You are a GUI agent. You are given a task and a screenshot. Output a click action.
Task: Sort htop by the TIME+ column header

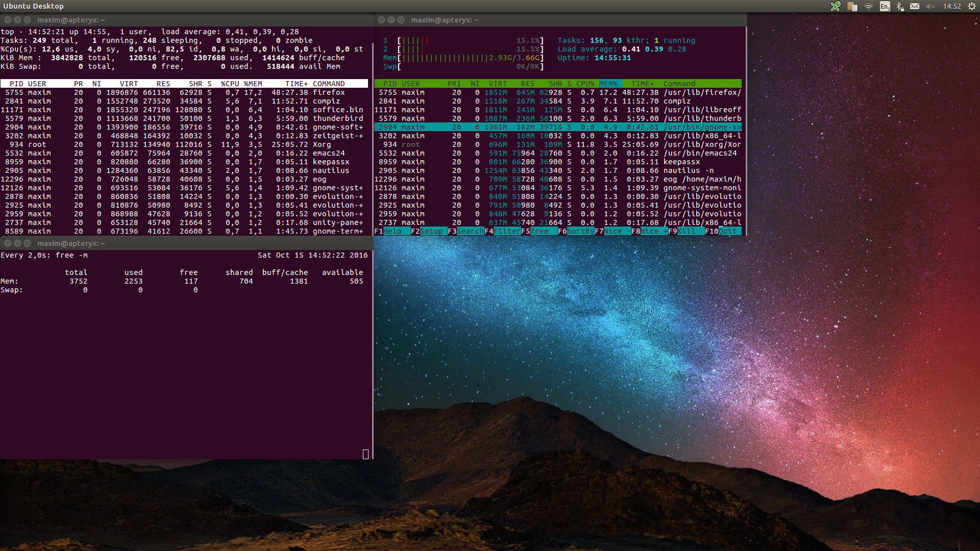(x=643, y=84)
